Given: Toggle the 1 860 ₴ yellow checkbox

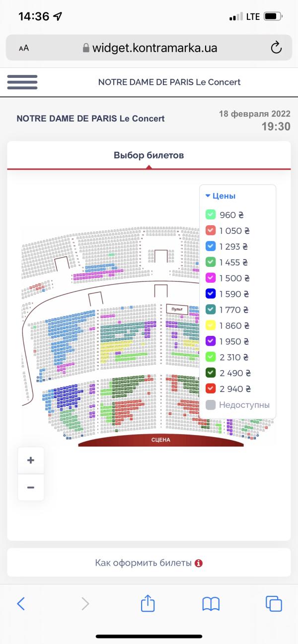Looking at the screenshot, I should coord(211,325).
